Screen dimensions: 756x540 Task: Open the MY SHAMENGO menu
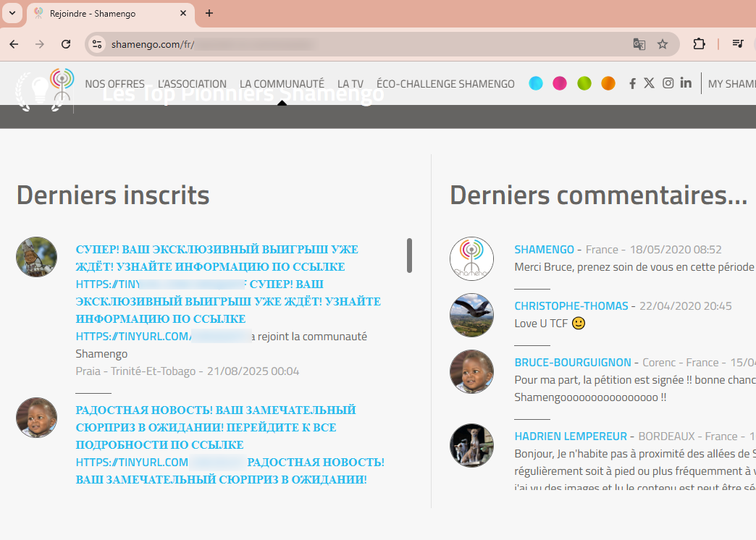pos(732,84)
